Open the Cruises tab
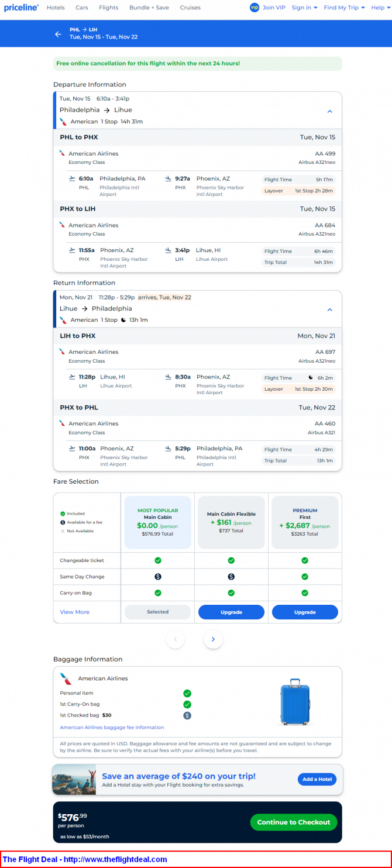The image size is (392, 868). [x=190, y=8]
